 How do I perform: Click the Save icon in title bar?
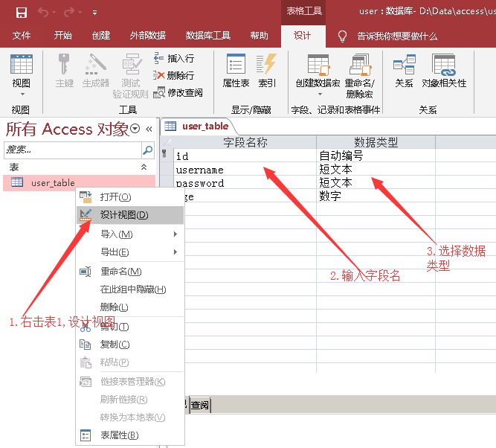point(22,13)
